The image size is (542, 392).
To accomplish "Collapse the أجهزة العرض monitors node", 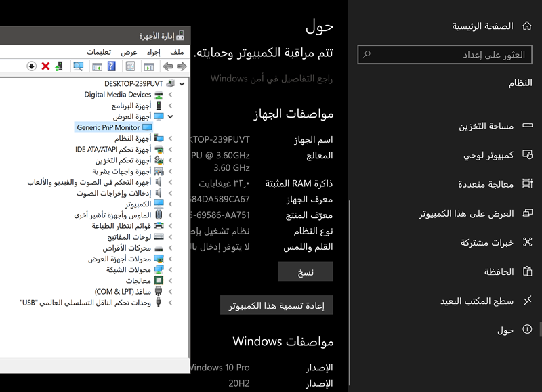I will tap(171, 116).
